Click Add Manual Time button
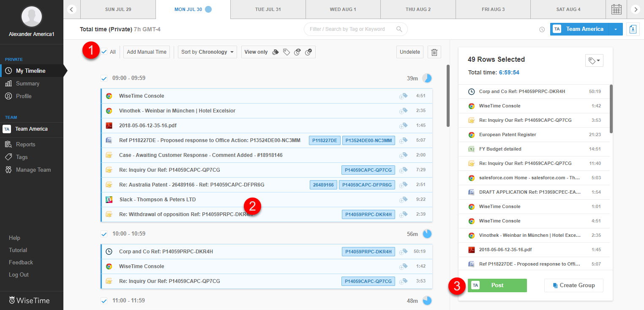Viewport: 644px width, 310px height. [x=147, y=52]
